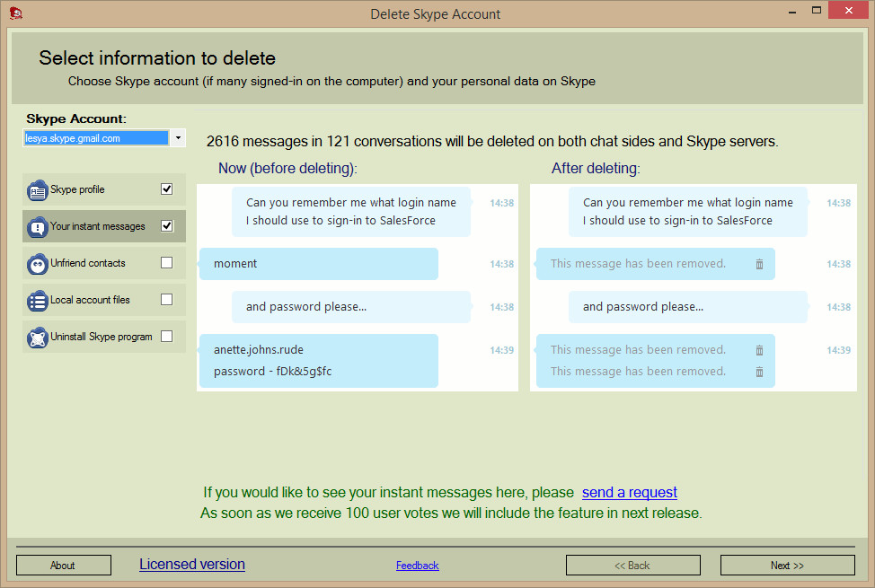Click 'anette.johns.rude' message text
This screenshot has width=875, height=588.
coord(259,350)
